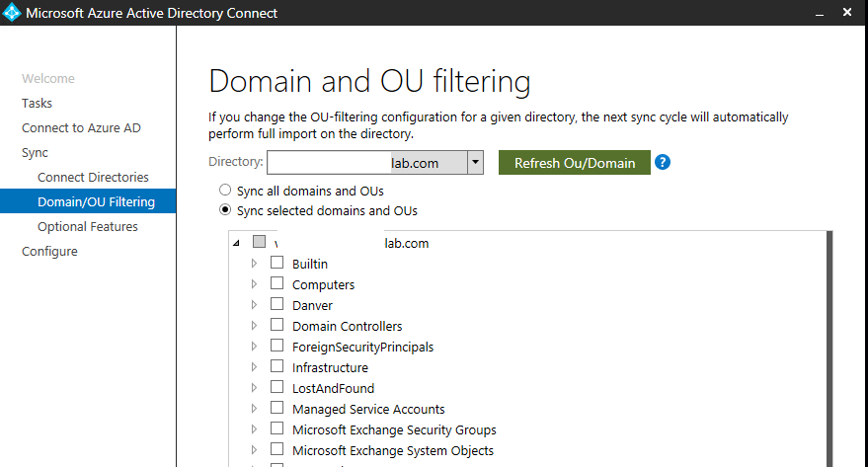Open the Optional Features step

point(88,227)
